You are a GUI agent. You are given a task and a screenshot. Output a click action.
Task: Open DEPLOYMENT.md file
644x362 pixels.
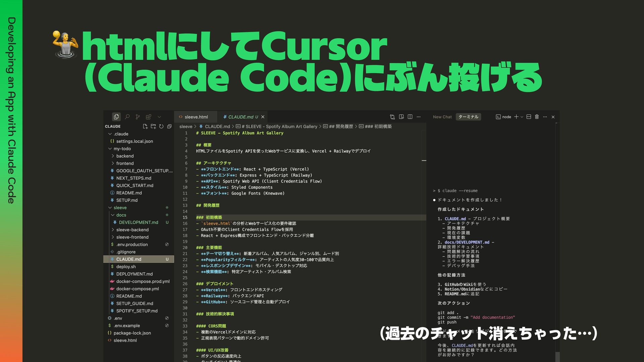click(139, 274)
